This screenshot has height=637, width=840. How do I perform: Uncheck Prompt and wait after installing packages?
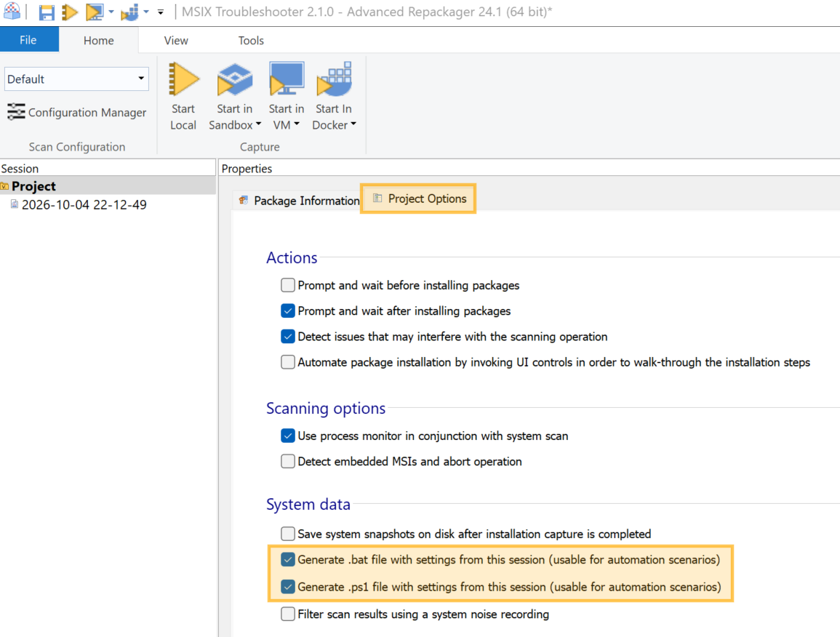tap(288, 311)
